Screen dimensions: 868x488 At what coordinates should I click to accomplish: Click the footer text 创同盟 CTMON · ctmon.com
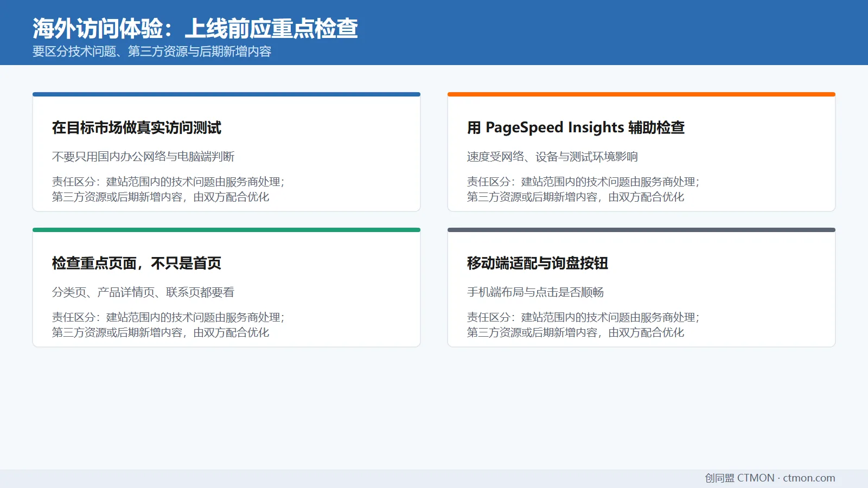(770, 478)
